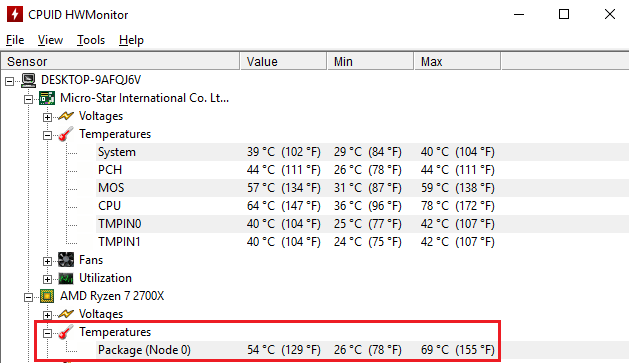Image resolution: width=629 pixels, height=363 pixels.
Task: Click Package value 54 °C (129 °F)
Action: tap(284, 350)
